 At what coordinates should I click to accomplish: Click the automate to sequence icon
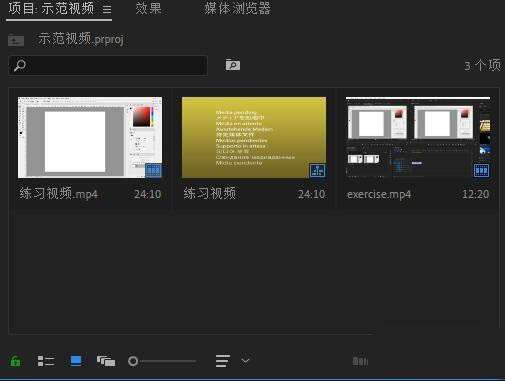pos(360,361)
